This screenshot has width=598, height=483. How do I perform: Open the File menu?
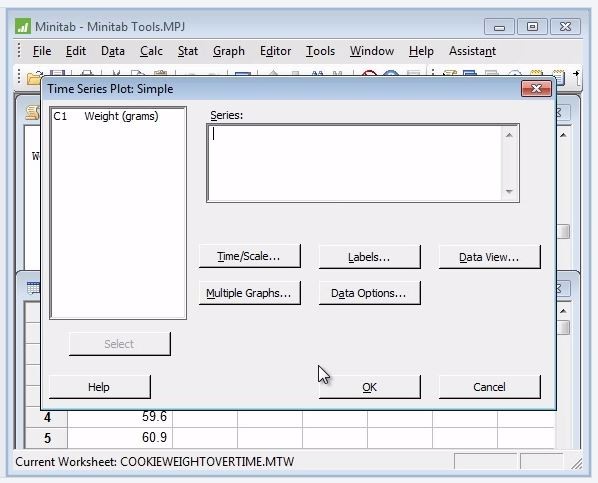[x=42, y=51]
